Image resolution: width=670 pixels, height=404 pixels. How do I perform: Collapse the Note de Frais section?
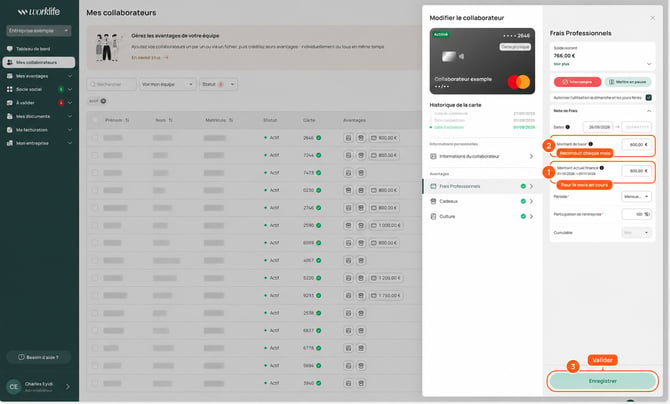pyautogui.click(x=649, y=111)
